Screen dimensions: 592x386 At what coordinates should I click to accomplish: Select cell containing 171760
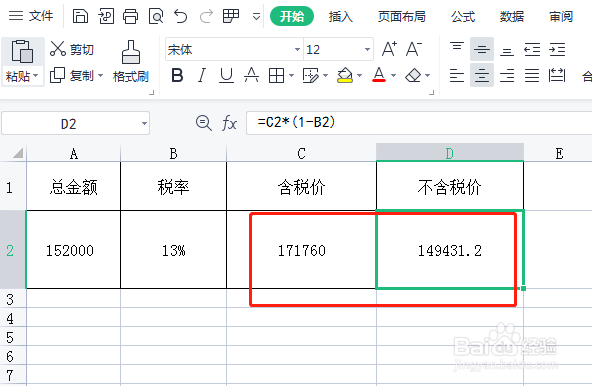tap(301, 250)
